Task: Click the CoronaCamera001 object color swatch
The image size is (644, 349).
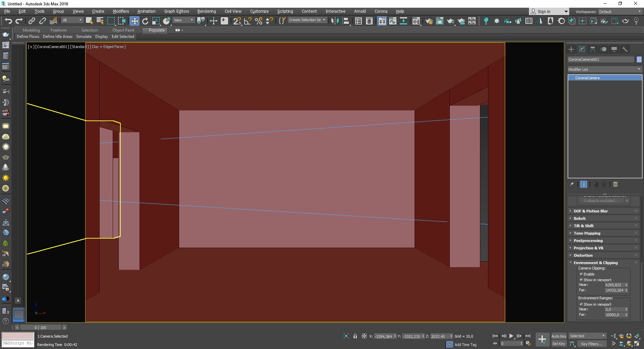Action: (x=639, y=59)
